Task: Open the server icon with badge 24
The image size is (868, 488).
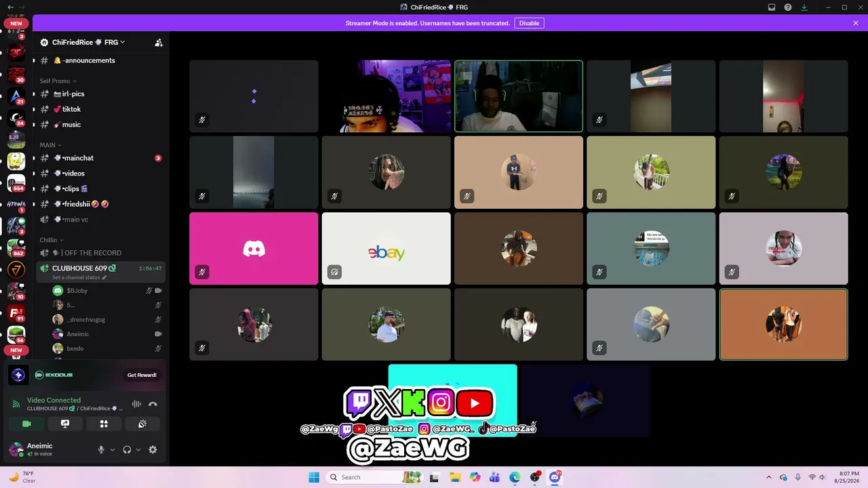Action: pos(16,118)
